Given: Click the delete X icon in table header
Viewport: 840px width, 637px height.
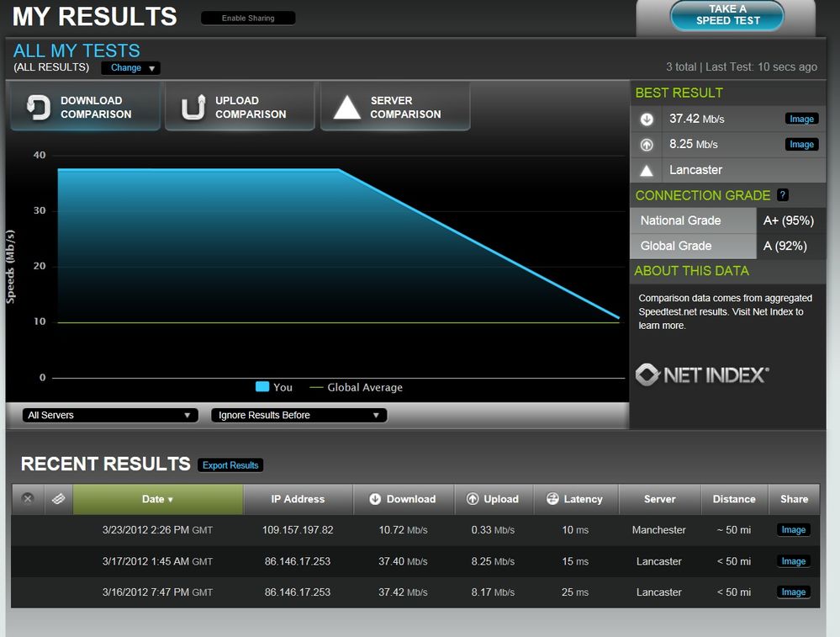Looking at the screenshot, I should (28, 499).
